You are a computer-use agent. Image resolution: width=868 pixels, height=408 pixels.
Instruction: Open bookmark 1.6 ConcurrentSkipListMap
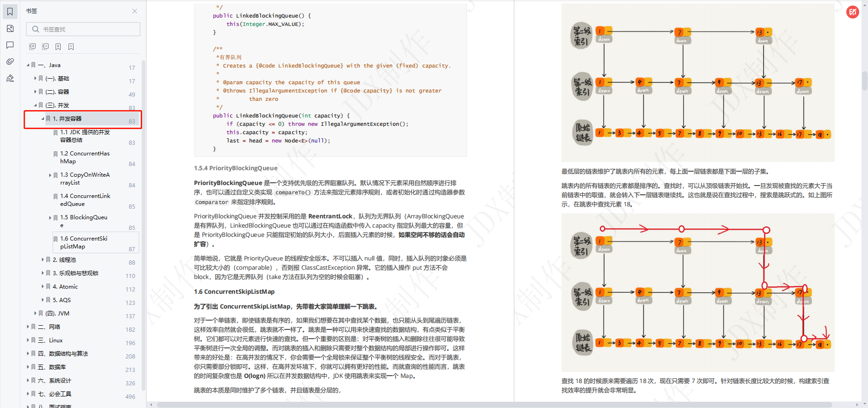84,242
